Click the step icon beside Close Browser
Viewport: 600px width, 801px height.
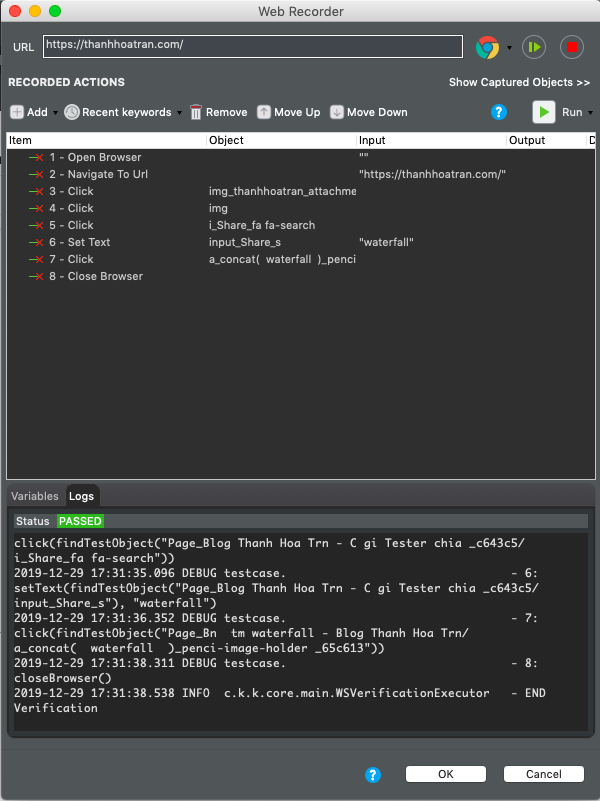point(36,277)
